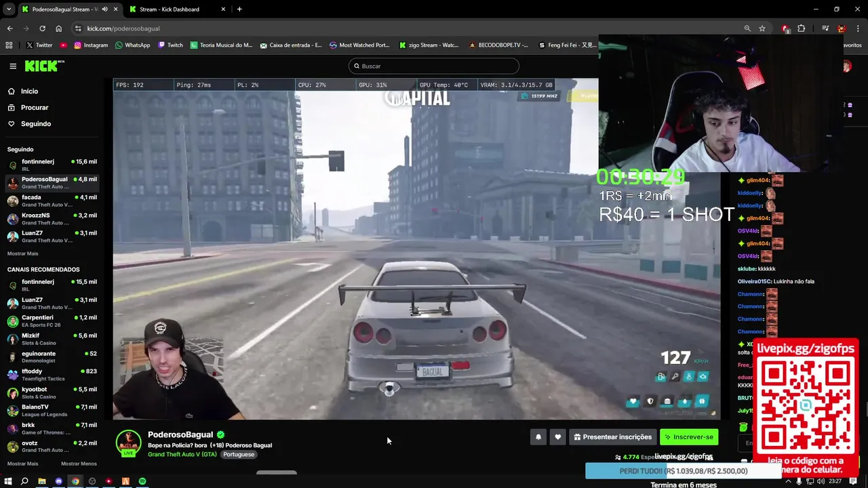Click the notification bell for PoderosoBagual
The width and height of the screenshot is (868, 488).
tap(538, 437)
